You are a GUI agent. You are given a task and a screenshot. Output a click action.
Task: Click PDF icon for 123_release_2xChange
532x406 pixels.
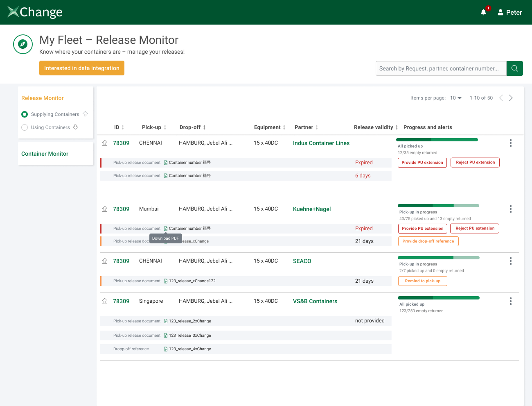point(166,321)
